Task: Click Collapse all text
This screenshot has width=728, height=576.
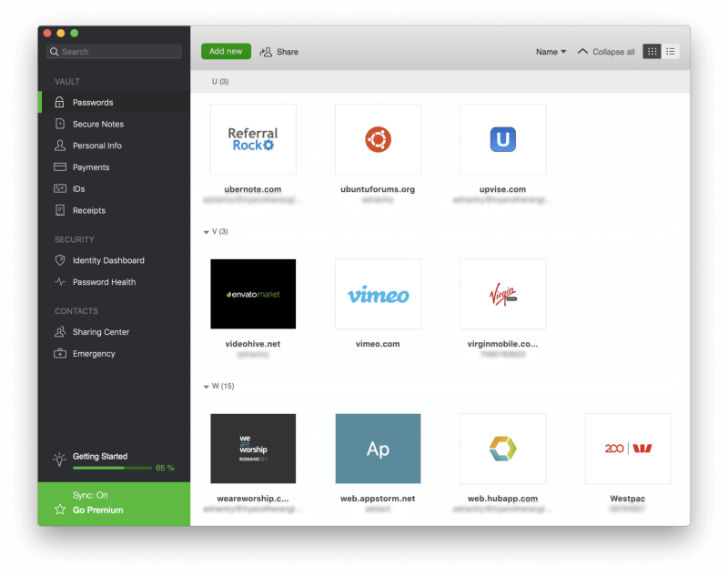Action: (613, 52)
